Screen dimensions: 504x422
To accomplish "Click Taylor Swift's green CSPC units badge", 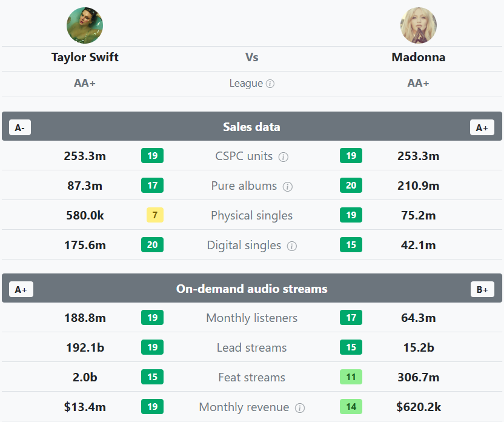I will pos(152,156).
